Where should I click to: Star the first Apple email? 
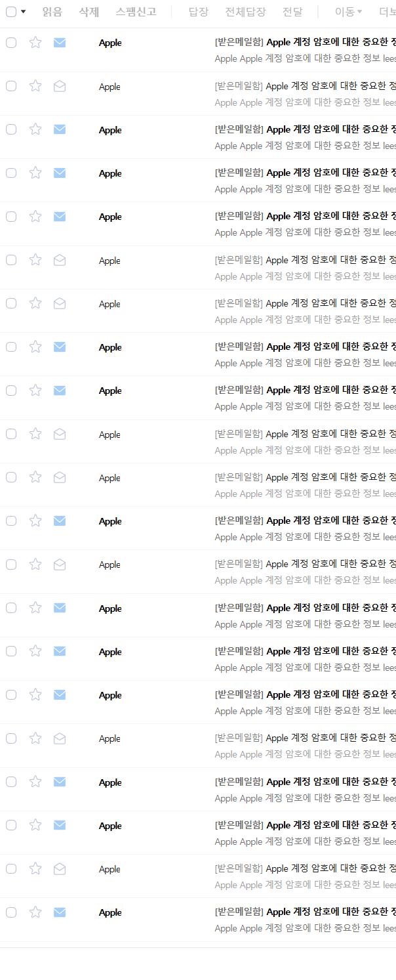35,43
